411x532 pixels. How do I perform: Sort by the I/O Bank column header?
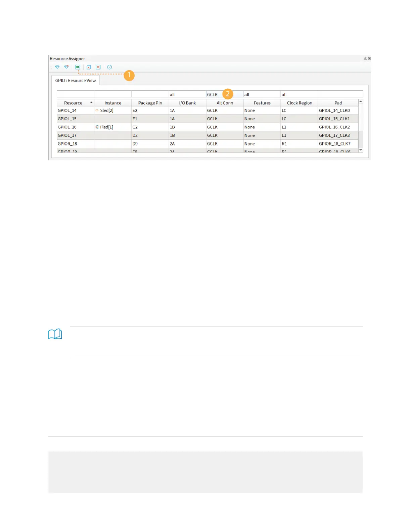coord(187,103)
